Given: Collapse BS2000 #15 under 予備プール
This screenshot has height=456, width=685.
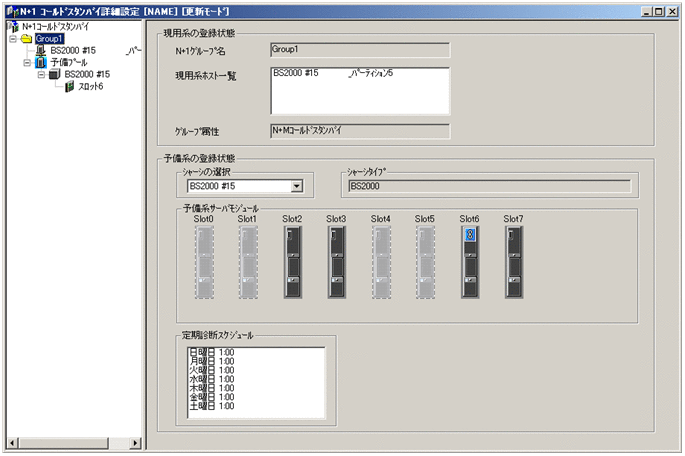Looking at the screenshot, I should 40,74.
